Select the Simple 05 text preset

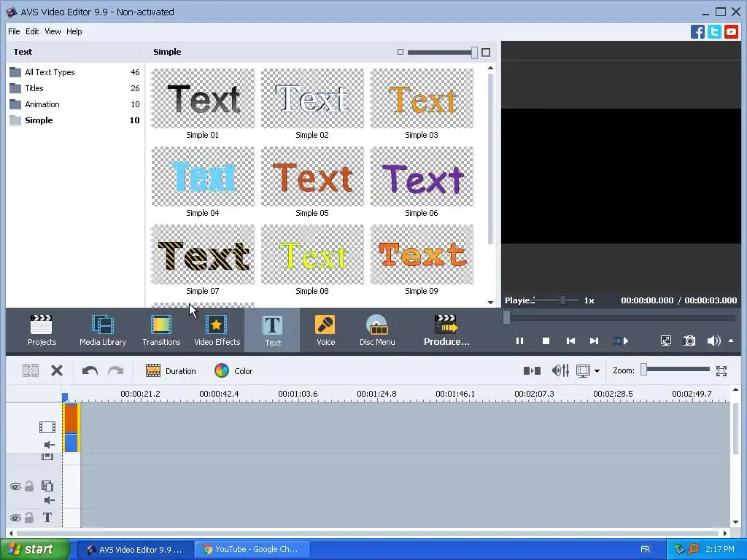point(312,182)
